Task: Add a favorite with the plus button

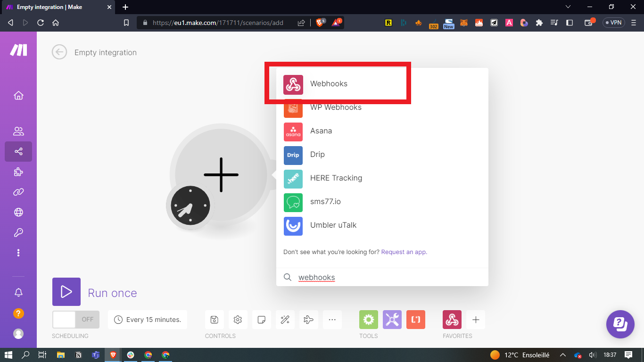Action: [x=476, y=320]
